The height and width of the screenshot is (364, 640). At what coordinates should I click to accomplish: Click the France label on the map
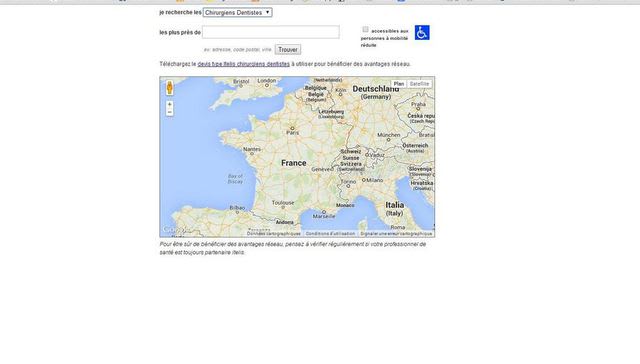pyautogui.click(x=293, y=163)
